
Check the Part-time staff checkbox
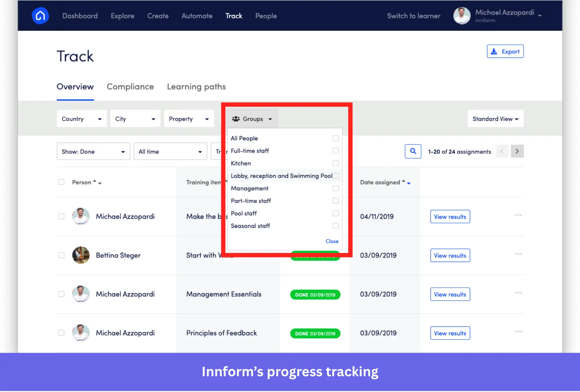tap(335, 201)
